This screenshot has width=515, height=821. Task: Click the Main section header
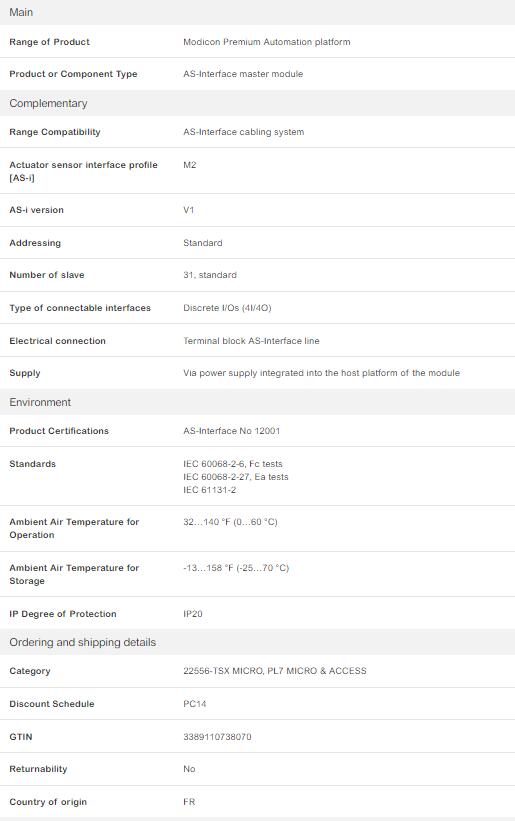coord(258,12)
